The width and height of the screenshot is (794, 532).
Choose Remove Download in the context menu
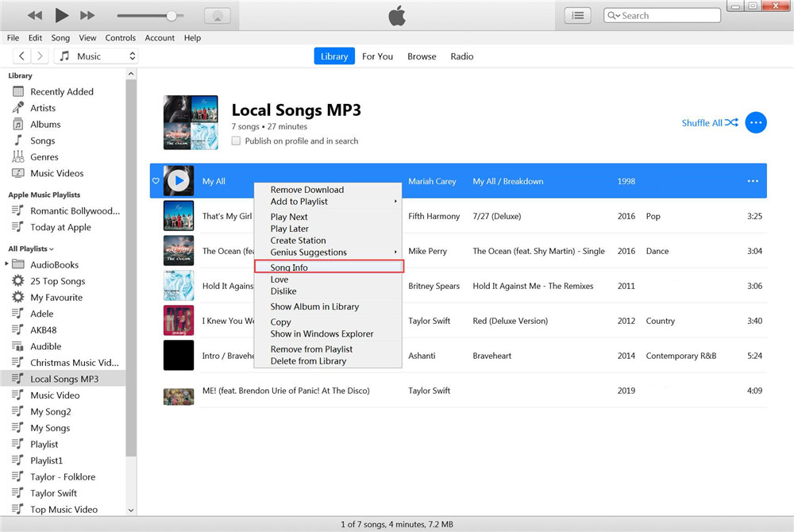328,190
